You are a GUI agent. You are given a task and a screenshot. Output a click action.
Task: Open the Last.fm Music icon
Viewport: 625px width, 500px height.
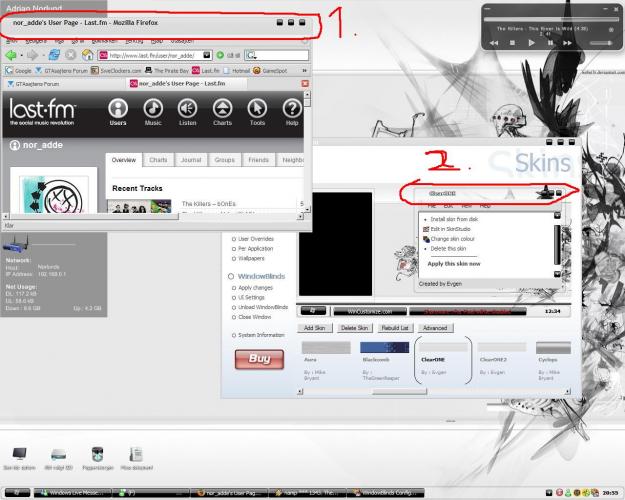(x=153, y=109)
